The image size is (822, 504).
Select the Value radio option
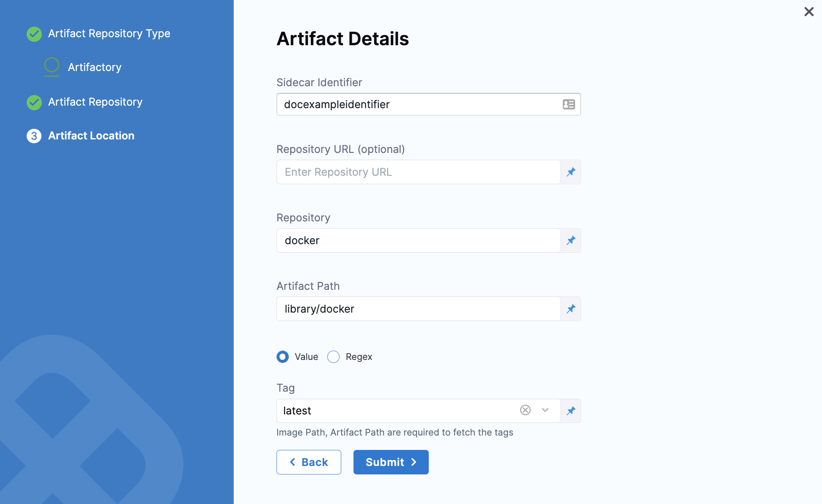(x=283, y=357)
